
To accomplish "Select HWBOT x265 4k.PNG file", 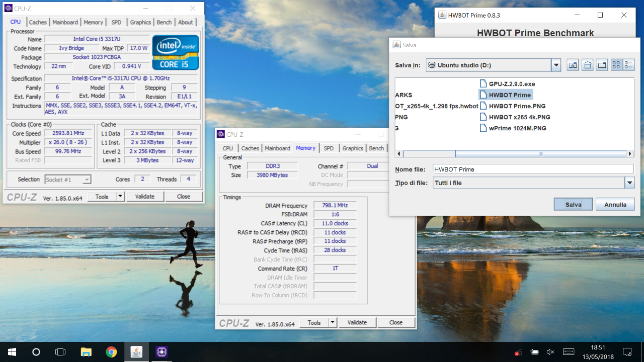I will click(x=515, y=117).
